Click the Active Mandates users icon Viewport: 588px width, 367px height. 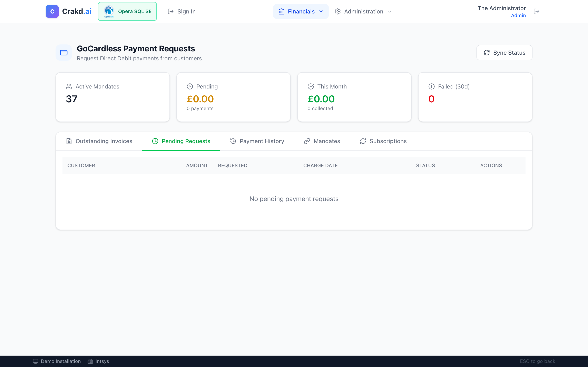tap(69, 87)
